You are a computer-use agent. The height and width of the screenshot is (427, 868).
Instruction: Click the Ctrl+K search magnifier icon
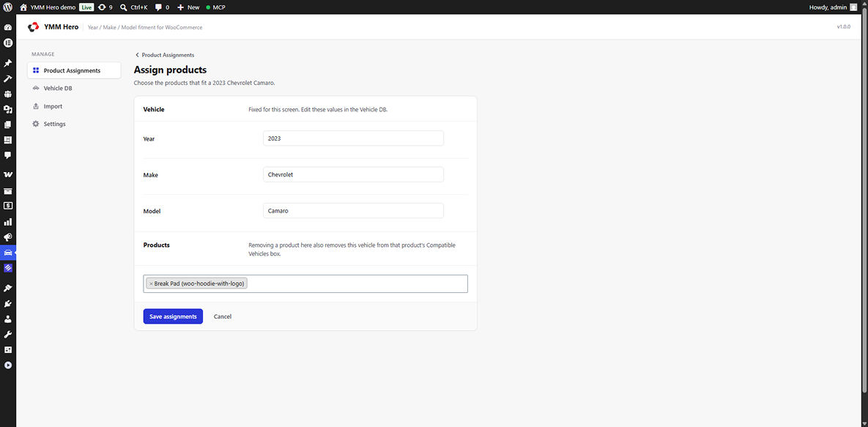(124, 7)
